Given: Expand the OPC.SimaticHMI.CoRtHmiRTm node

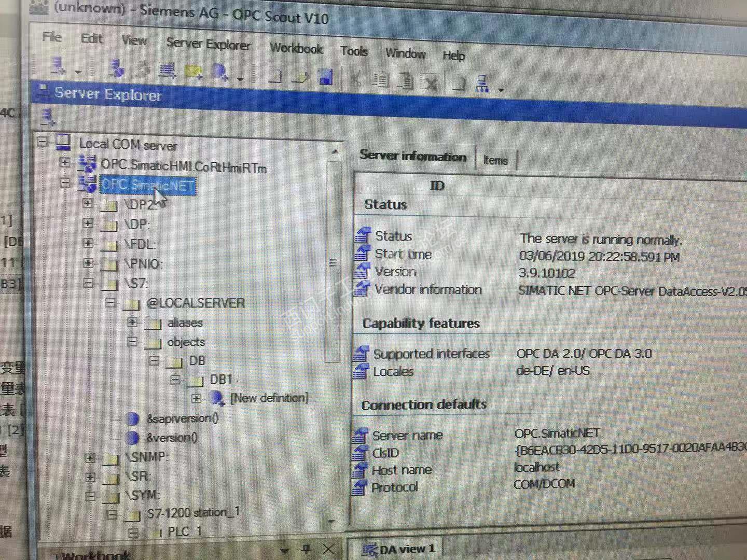Looking at the screenshot, I should [x=64, y=162].
